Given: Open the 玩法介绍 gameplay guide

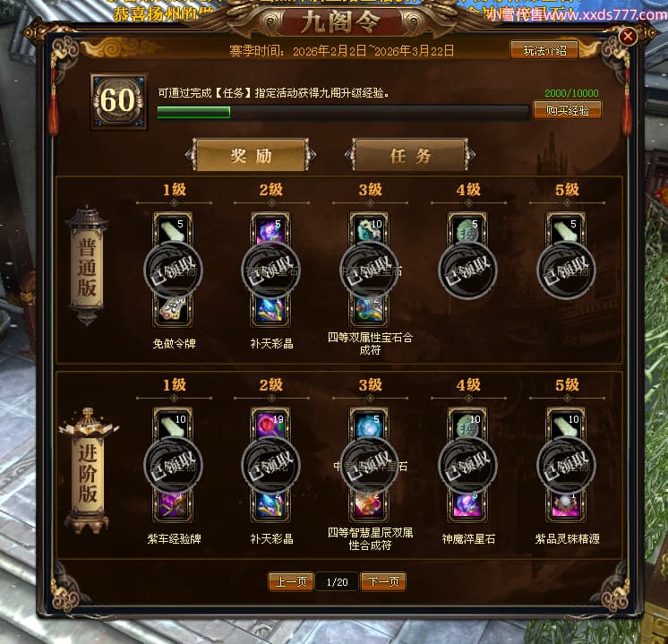Looking at the screenshot, I should coord(544,50).
